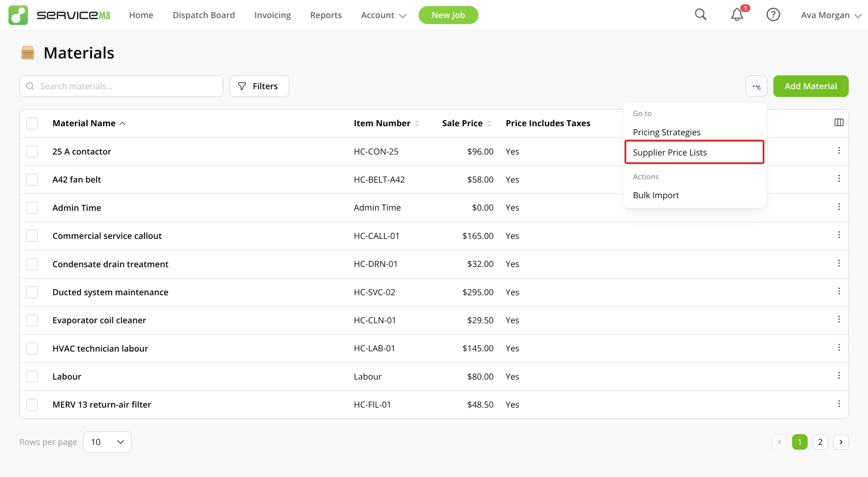
Task: Open row actions menu for 25 A contactor
Action: [839, 151]
